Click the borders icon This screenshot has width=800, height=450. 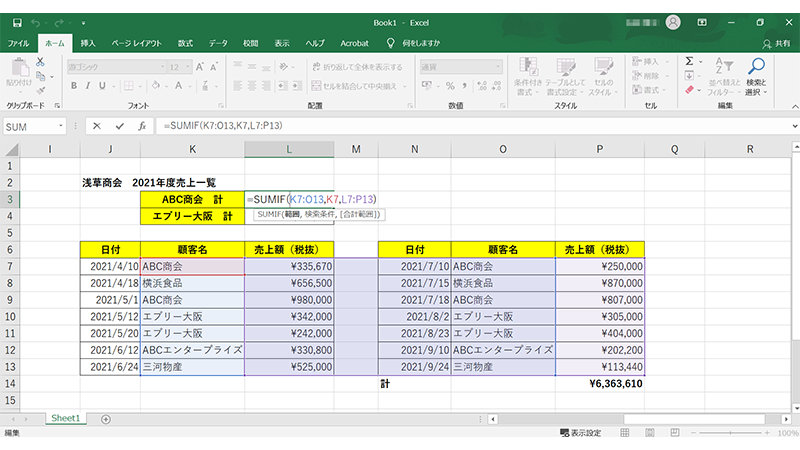tap(129, 86)
